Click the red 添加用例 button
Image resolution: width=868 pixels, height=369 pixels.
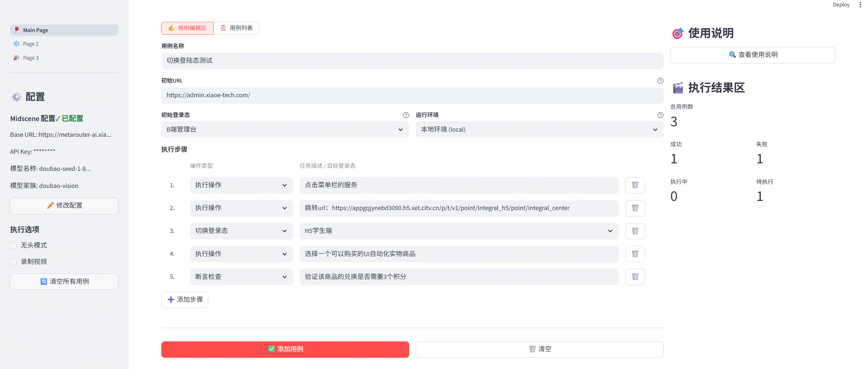(285, 349)
